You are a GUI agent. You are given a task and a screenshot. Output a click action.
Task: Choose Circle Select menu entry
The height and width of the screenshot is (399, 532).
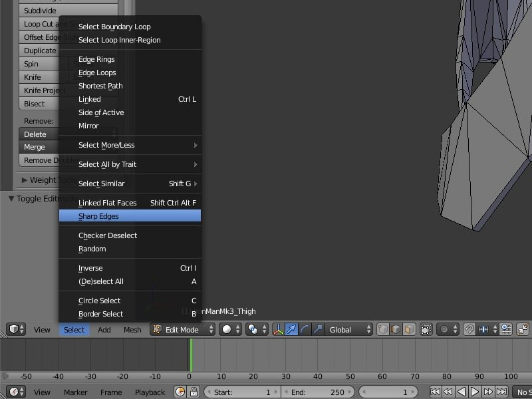tap(130, 301)
